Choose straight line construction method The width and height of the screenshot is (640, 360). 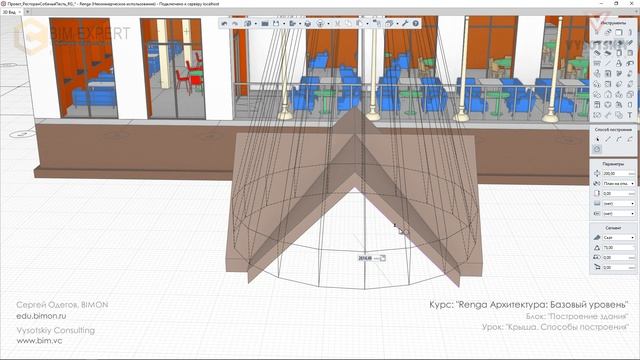(608, 139)
